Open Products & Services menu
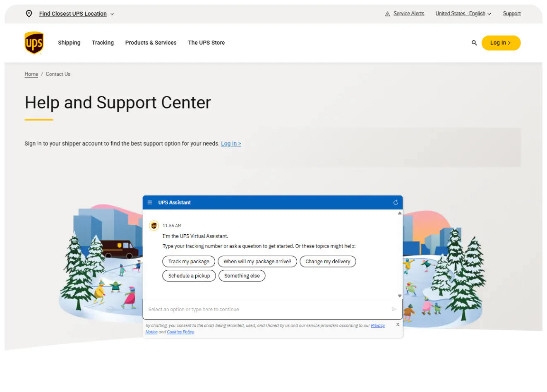Image resolution: width=547 pixels, height=392 pixels. click(151, 43)
